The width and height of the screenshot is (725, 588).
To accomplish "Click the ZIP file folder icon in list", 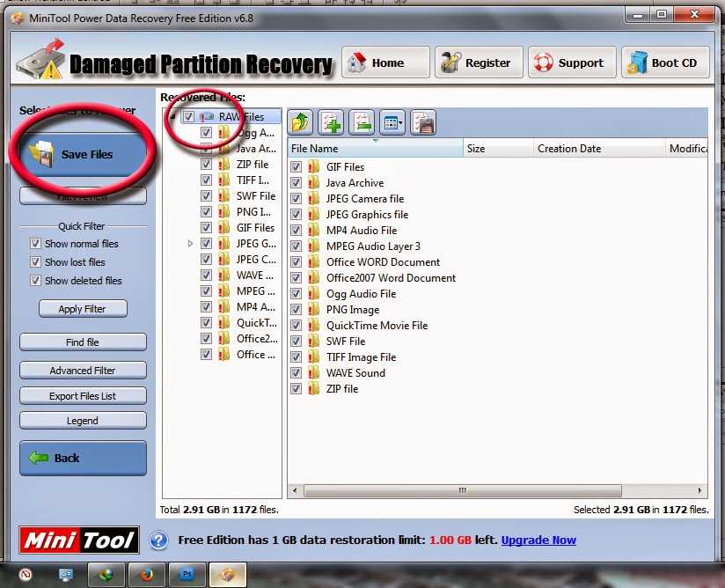I will pyautogui.click(x=314, y=388).
